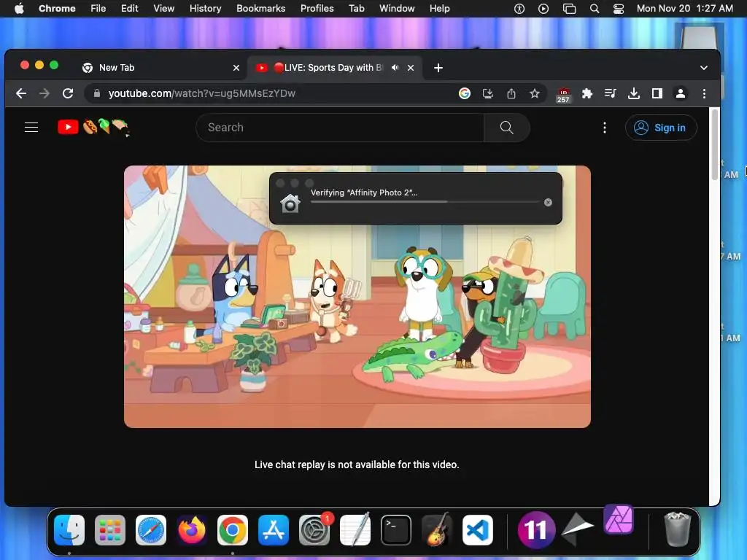Open the YouTube hamburger guide menu

(x=31, y=127)
